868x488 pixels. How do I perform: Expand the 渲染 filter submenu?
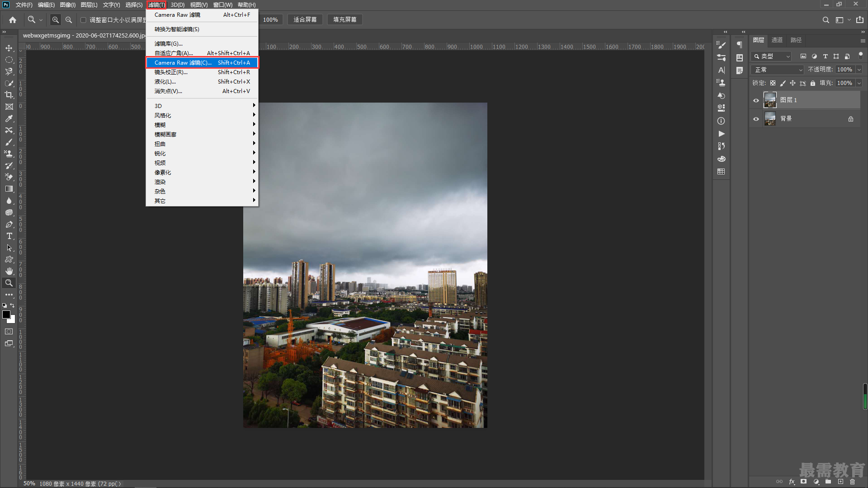[202, 182]
